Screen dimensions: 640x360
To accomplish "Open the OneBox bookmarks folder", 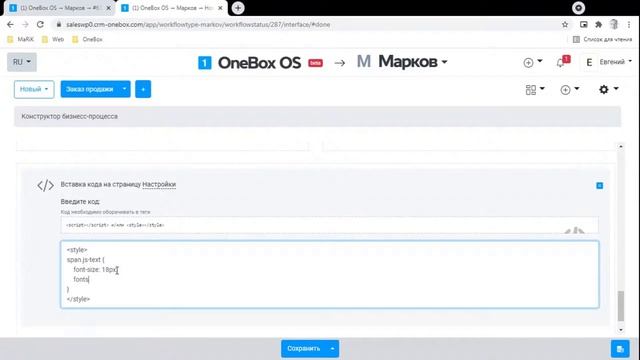I will click(87, 39).
